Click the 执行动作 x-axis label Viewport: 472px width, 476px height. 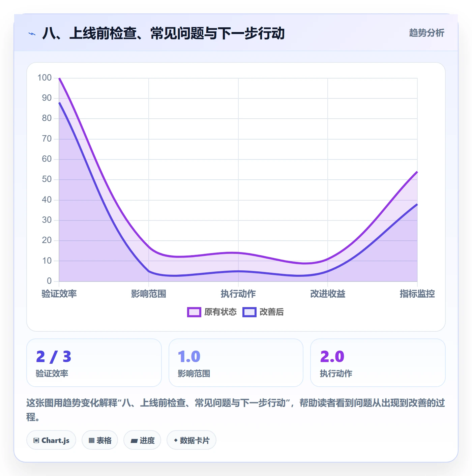(238, 294)
